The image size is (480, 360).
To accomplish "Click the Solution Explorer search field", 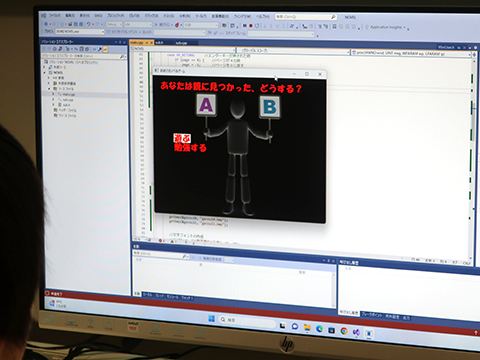I will click(x=84, y=56).
